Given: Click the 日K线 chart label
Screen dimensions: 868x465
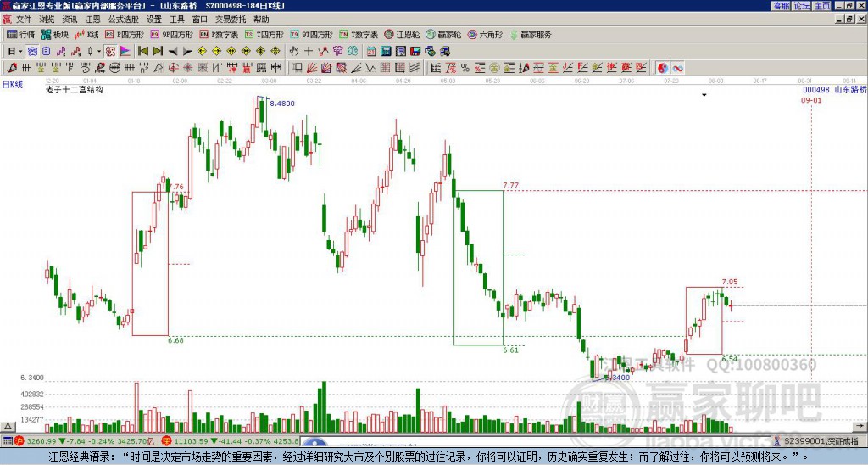Looking at the screenshot, I should (13, 85).
